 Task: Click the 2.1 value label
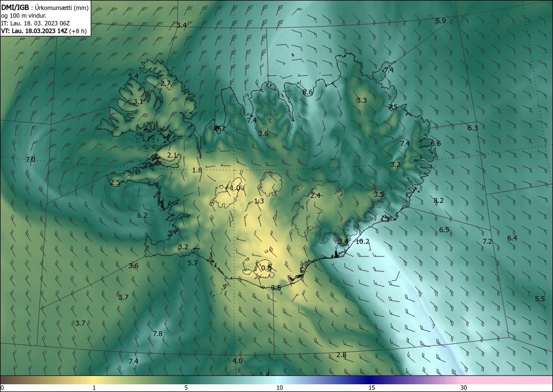pyautogui.click(x=172, y=155)
